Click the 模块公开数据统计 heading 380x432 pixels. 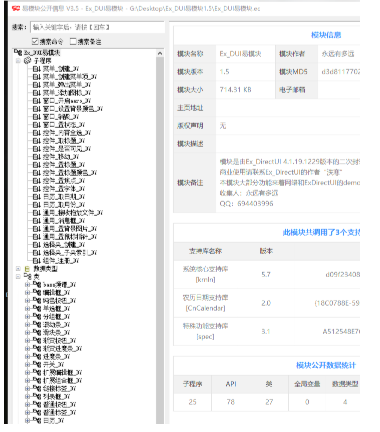(326, 365)
